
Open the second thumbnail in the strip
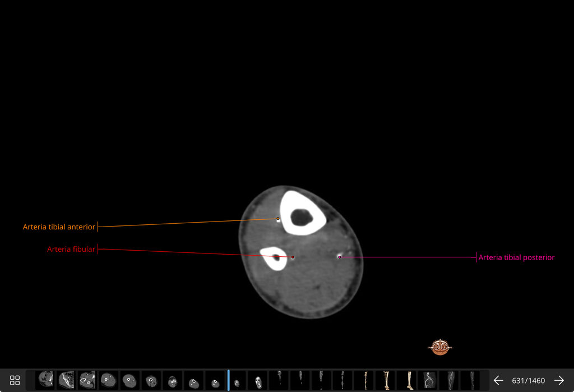tap(67, 380)
